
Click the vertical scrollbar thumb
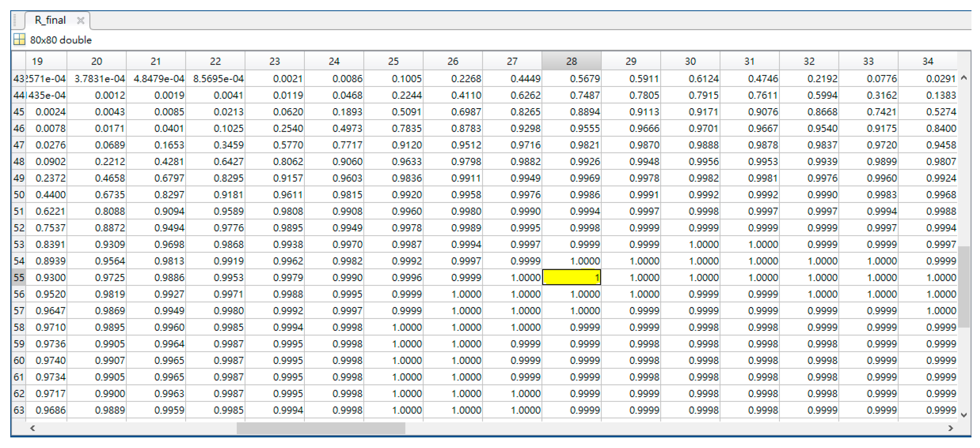964,287
